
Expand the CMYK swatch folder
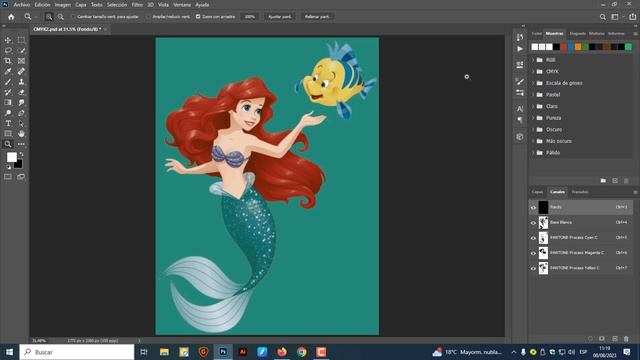click(533, 71)
